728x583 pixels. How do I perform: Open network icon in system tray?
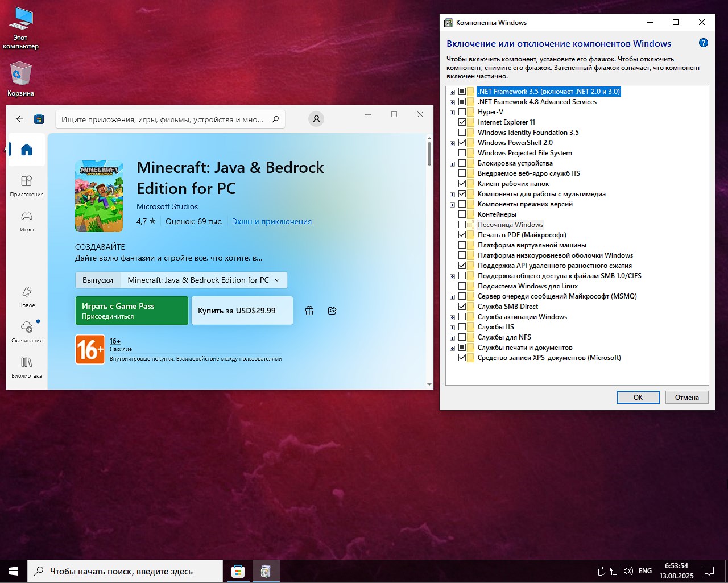tap(615, 571)
